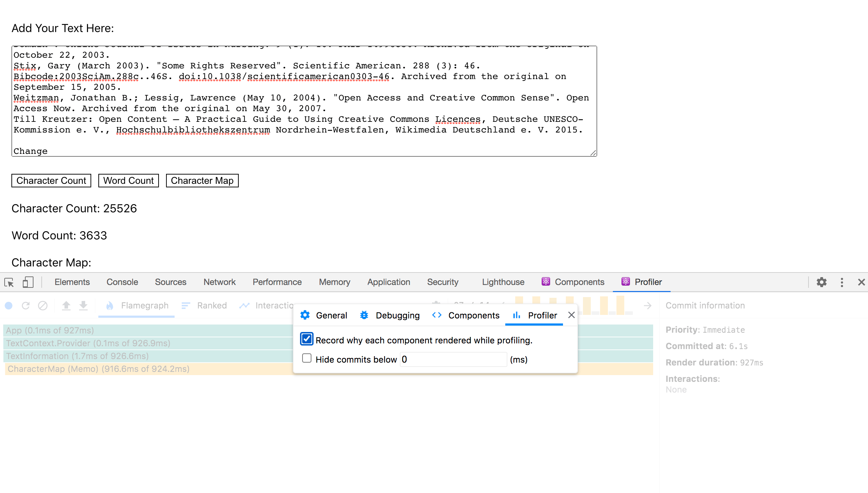Switch to the Network tab
Image resolution: width=868 pixels, height=493 pixels.
[x=219, y=282]
